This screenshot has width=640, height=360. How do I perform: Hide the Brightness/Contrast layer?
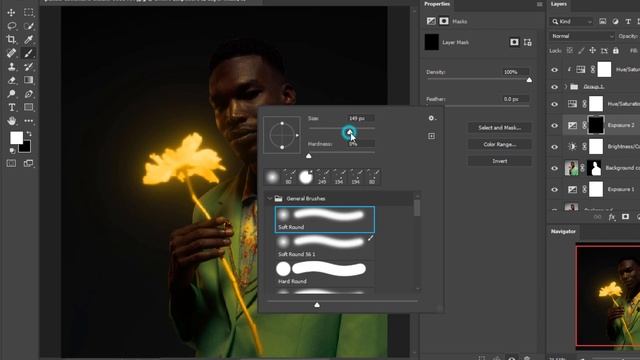[x=554, y=147]
